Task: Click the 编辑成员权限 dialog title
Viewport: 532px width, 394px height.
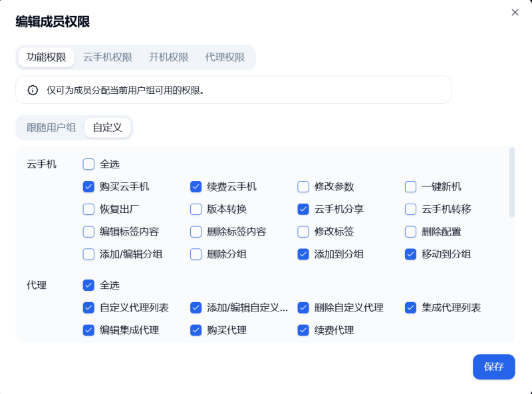Action: point(53,22)
